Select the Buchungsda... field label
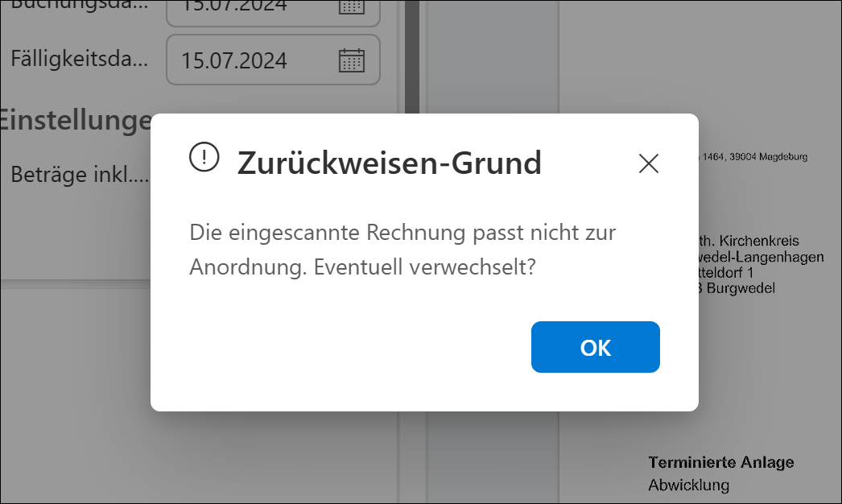 coord(80,5)
